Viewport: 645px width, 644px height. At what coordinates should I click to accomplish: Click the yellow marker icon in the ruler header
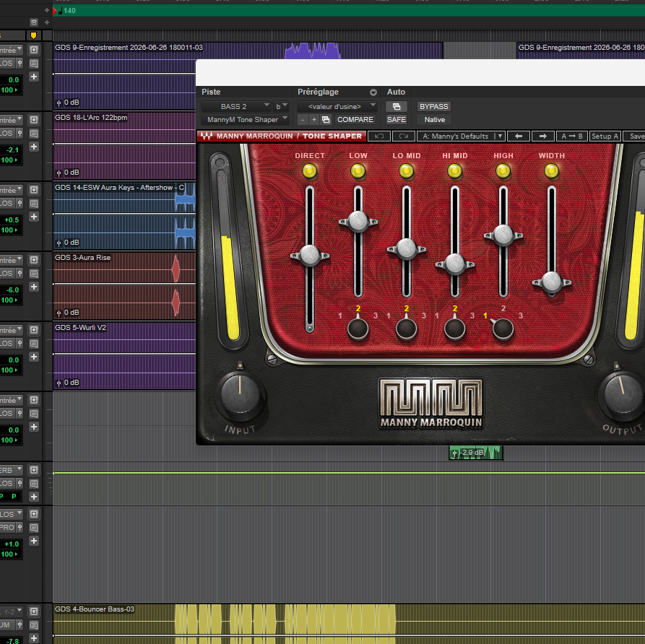34,35
